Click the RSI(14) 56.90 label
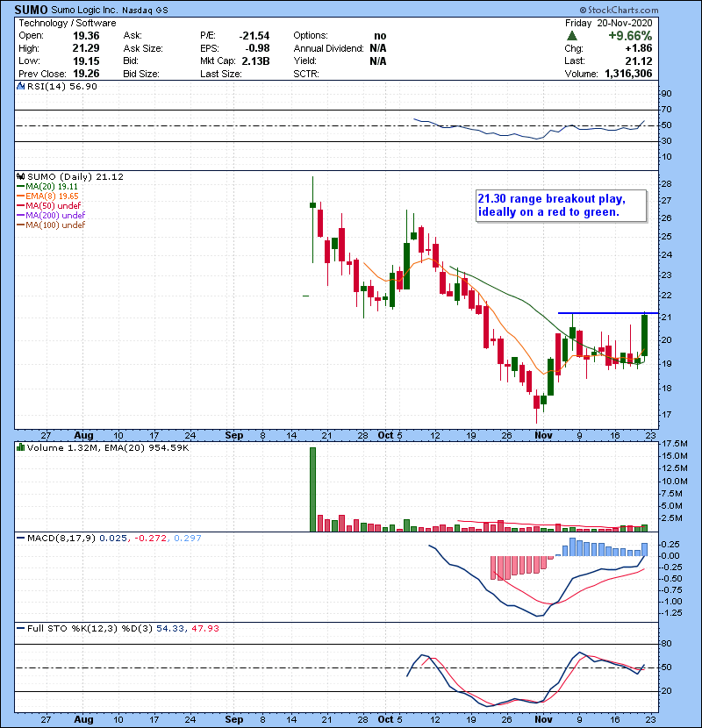Image resolution: width=702 pixels, height=728 pixels. pyautogui.click(x=61, y=86)
